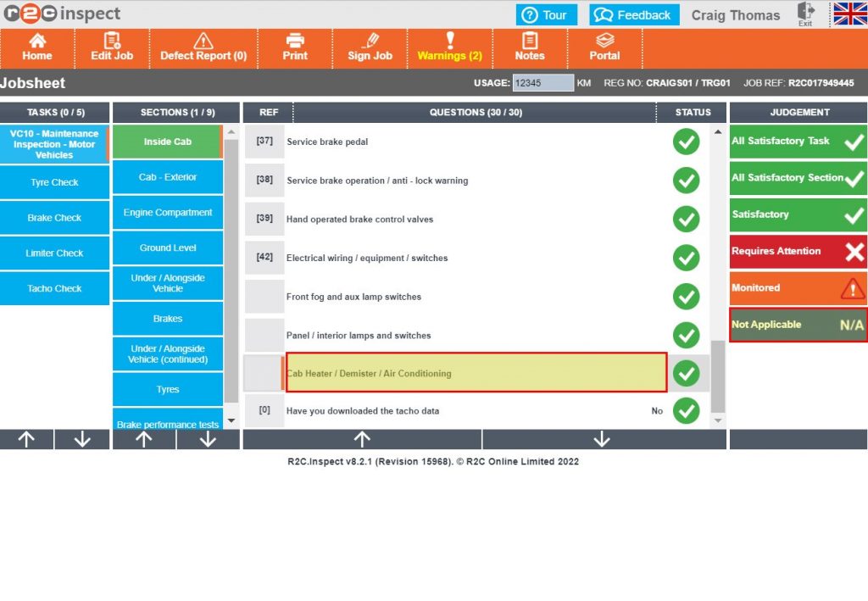Move tasks list down with the down arrow
The height and width of the screenshot is (601, 868).
click(81, 439)
